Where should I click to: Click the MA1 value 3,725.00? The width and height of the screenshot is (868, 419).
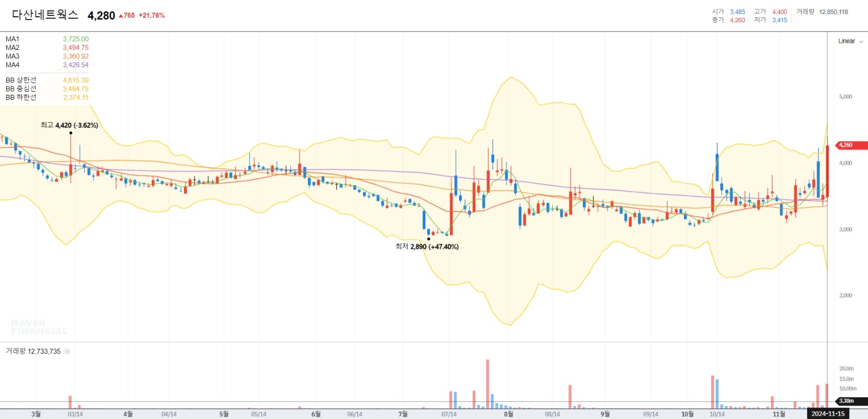[76, 39]
